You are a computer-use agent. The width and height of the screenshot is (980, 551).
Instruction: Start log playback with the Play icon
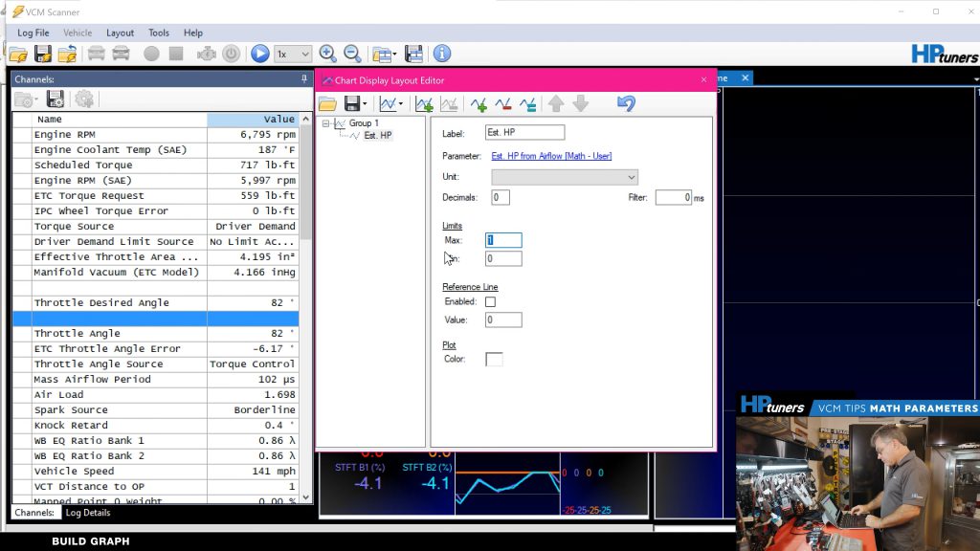pos(259,54)
